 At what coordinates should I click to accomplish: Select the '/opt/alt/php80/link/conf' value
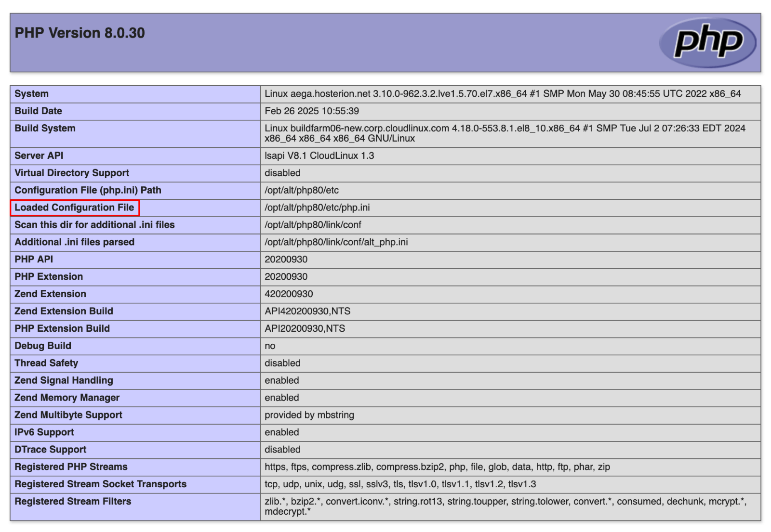tap(313, 225)
